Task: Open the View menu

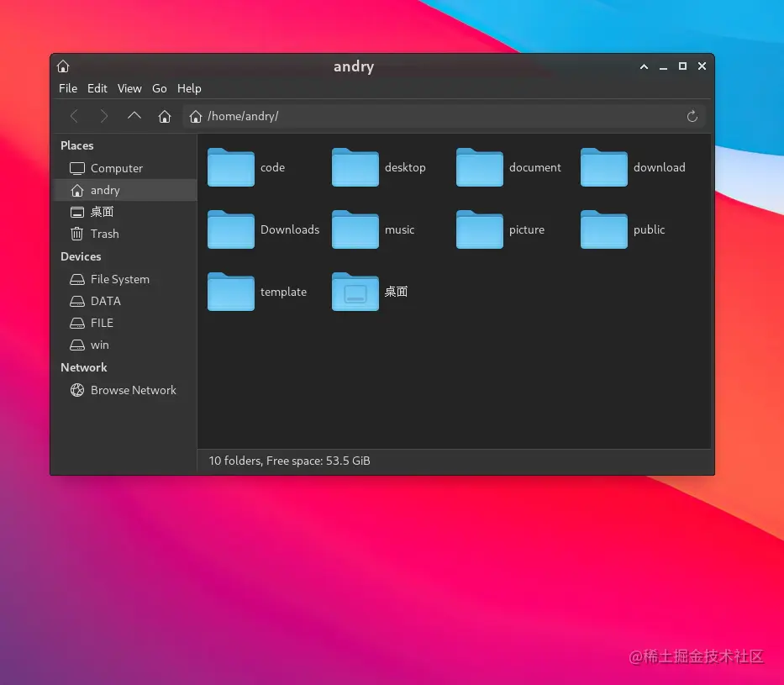Action: pyautogui.click(x=129, y=88)
